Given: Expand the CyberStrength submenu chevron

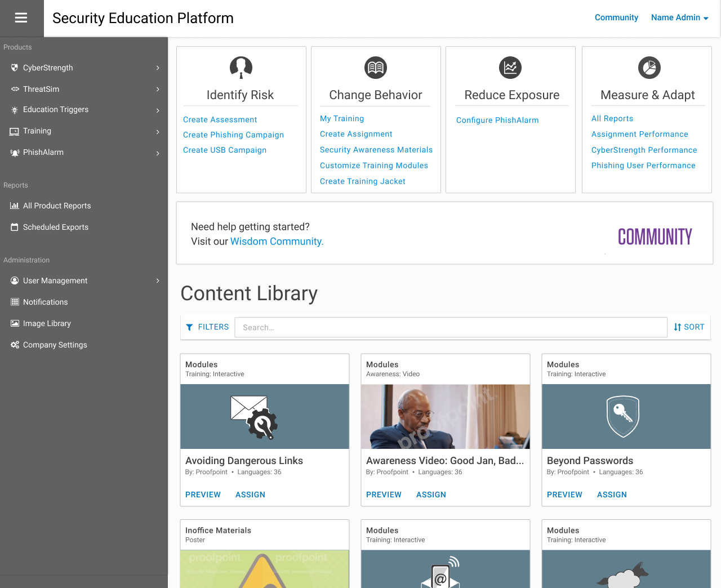Looking at the screenshot, I should 158,68.
